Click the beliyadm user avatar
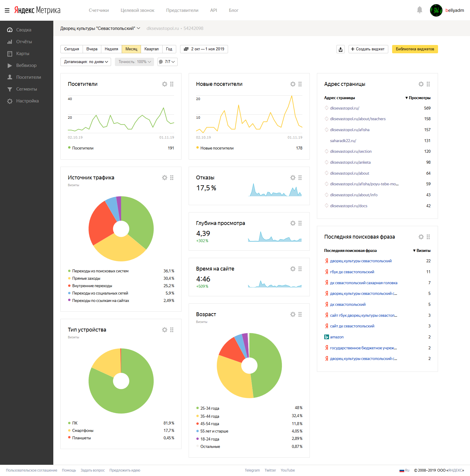The height and width of the screenshot is (476, 470). [436, 10]
